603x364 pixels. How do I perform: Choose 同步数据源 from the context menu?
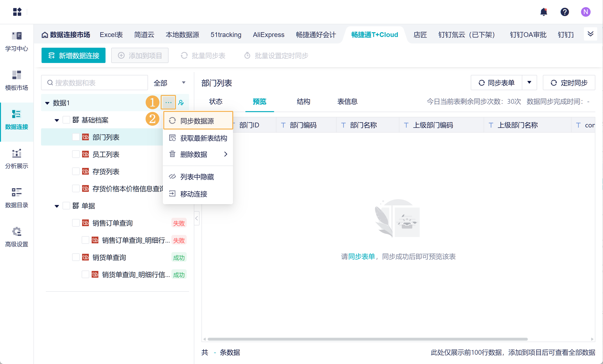click(x=198, y=121)
